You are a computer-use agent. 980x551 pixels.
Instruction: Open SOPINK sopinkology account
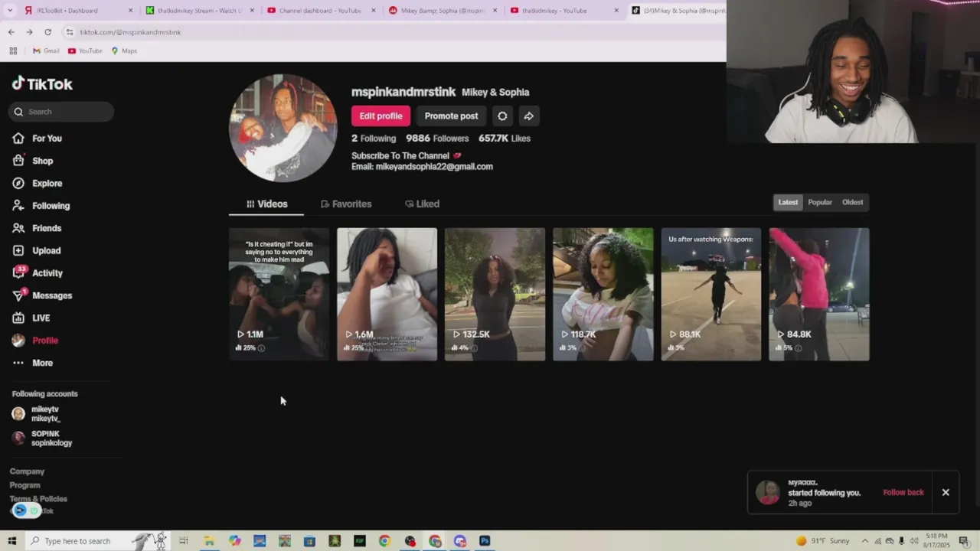coord(42,439)
